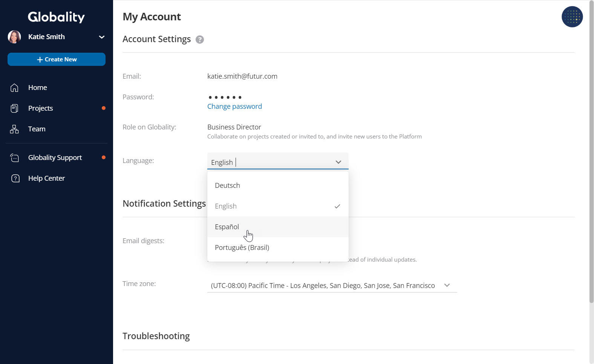Click the Help Center question icon
The image size is (594, 364).
point(15,178)
